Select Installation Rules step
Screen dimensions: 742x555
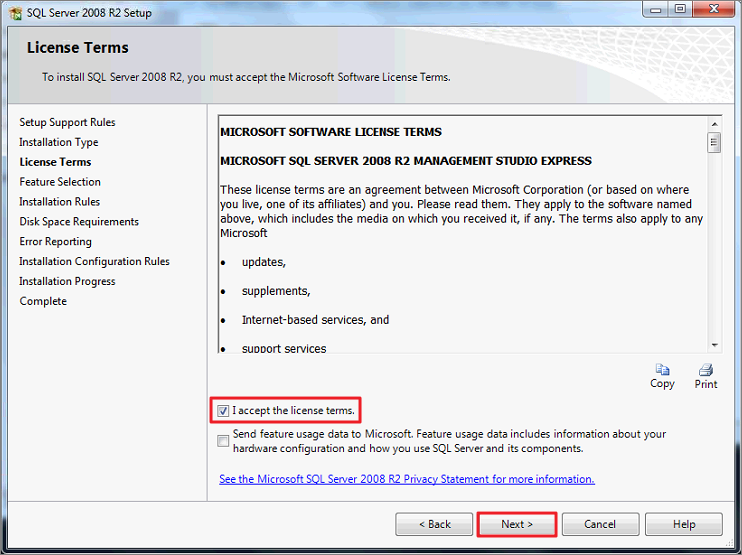click(x=60, y=202)
